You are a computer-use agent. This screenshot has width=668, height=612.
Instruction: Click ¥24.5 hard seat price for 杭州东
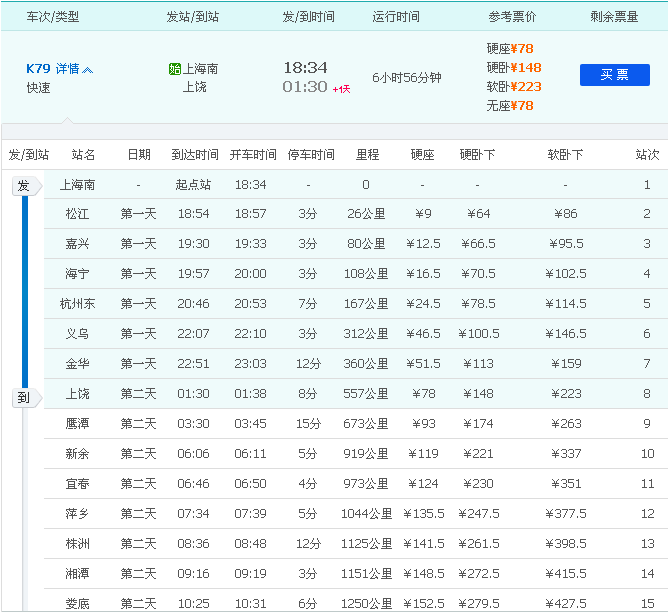click(x=423, y=304)
